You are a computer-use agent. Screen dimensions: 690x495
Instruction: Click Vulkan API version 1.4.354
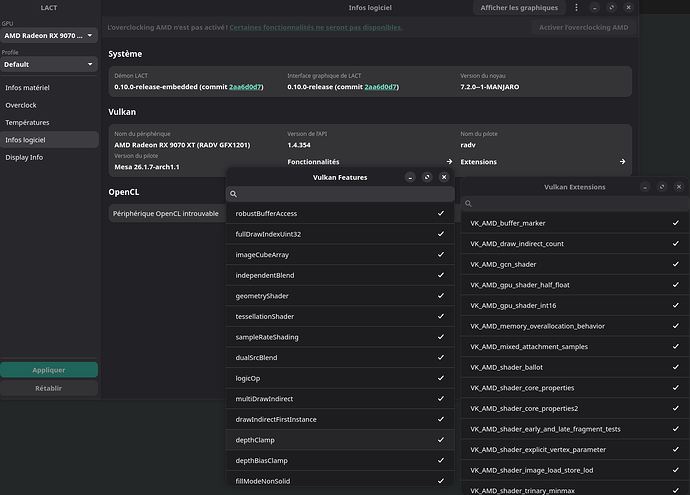(x=299, y=145)
